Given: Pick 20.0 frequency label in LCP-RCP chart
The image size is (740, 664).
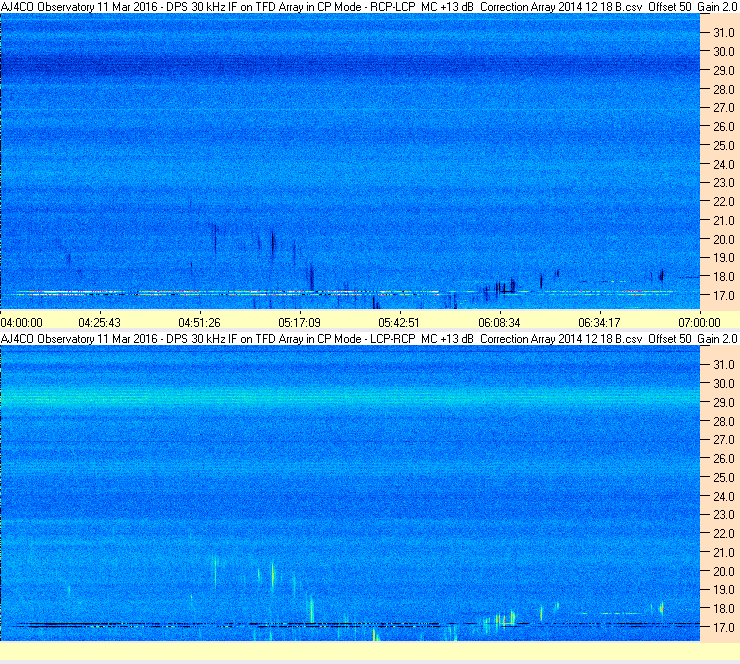Looking at the screenshot, I should (723, 572).
